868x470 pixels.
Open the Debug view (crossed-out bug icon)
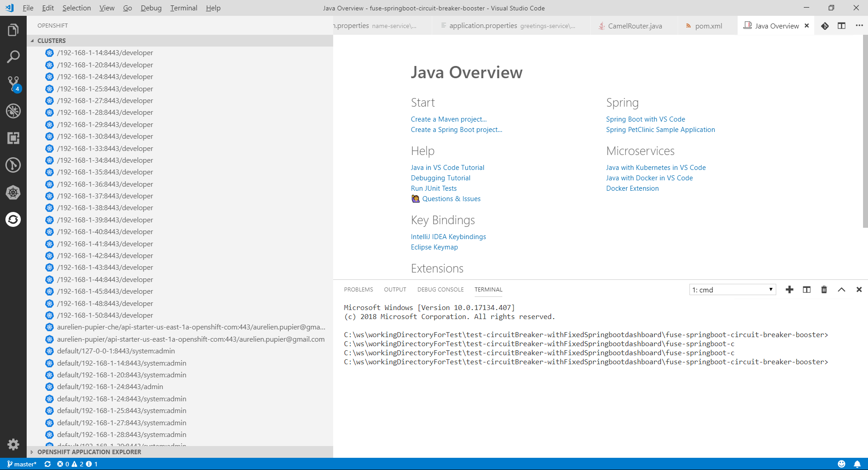click(13, 111)
